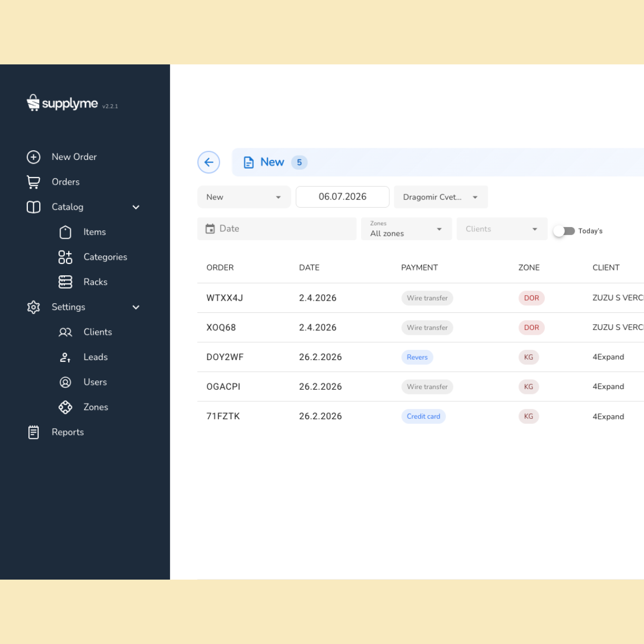Open the Clients settings page
The width and height of the screenshot is (644, 644).
pyautogui.click(x=98, y=332)
